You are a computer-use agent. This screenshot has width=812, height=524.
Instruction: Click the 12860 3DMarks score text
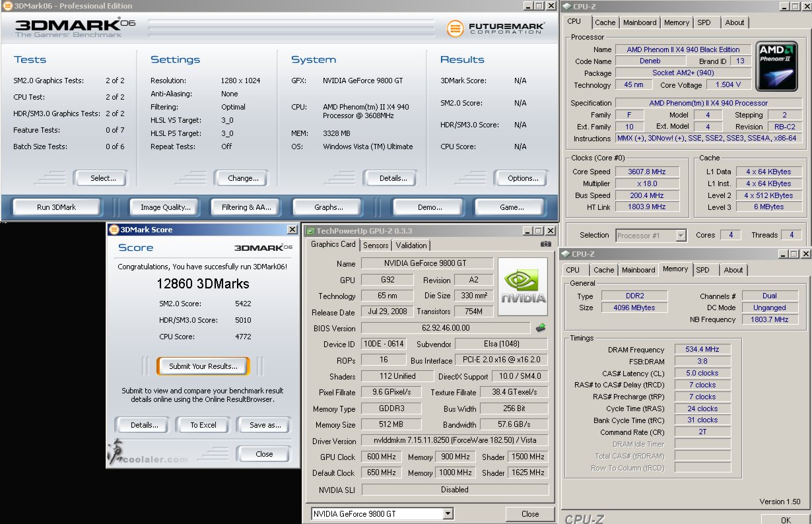pos(203,284)
